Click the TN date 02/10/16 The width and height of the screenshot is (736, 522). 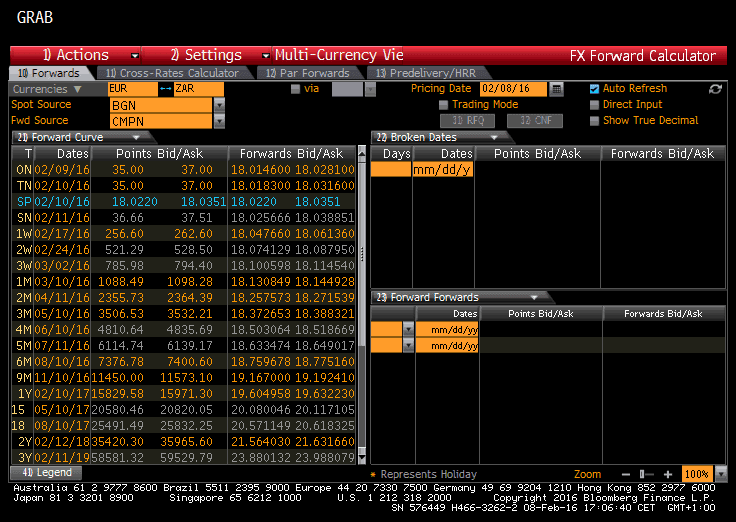tap(61, 186)
